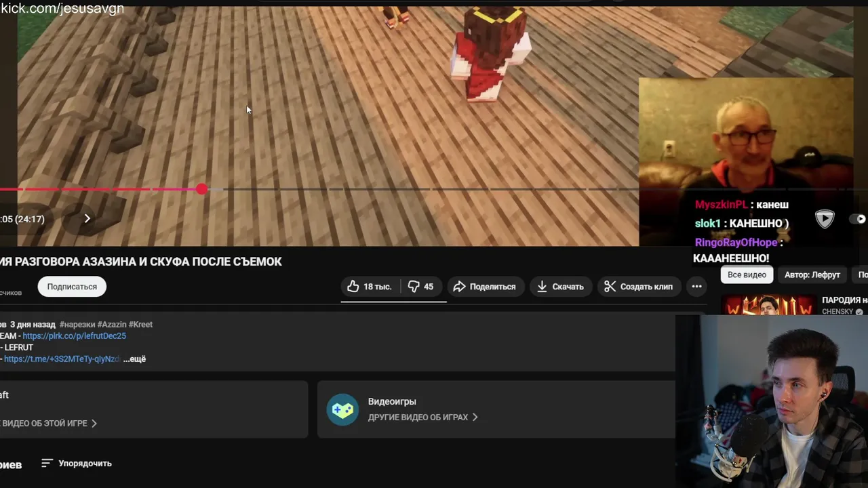This screenshot has width=868, height=488.
Task: Click the Подписаться subscribe button
Action: click(x=72, y=287)
